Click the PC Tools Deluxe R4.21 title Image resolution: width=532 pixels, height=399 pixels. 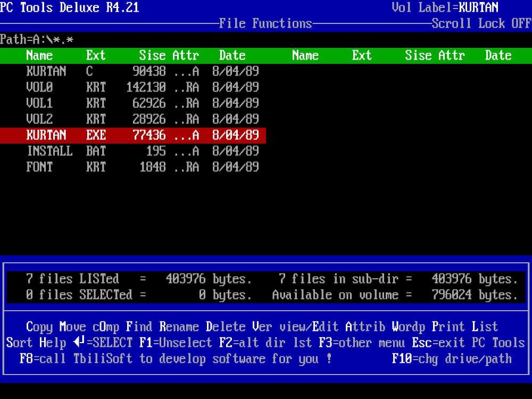coord(70,7)
